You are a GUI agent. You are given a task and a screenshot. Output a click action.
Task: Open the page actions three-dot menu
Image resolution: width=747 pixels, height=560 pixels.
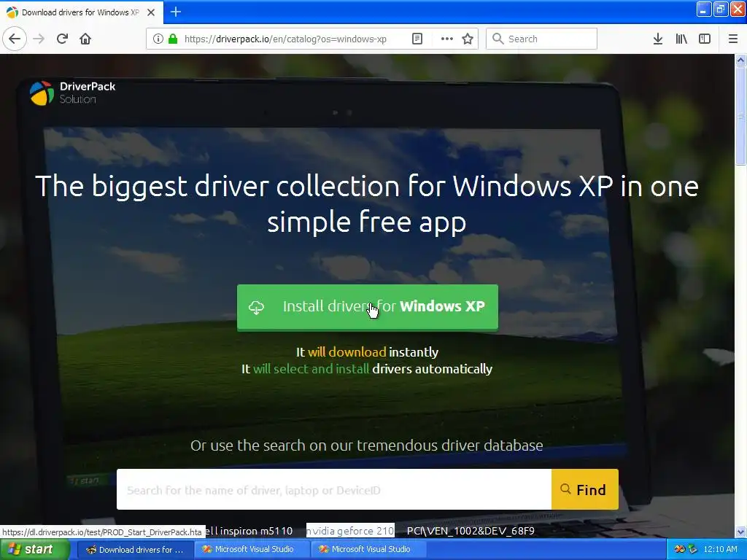(447, 39)
